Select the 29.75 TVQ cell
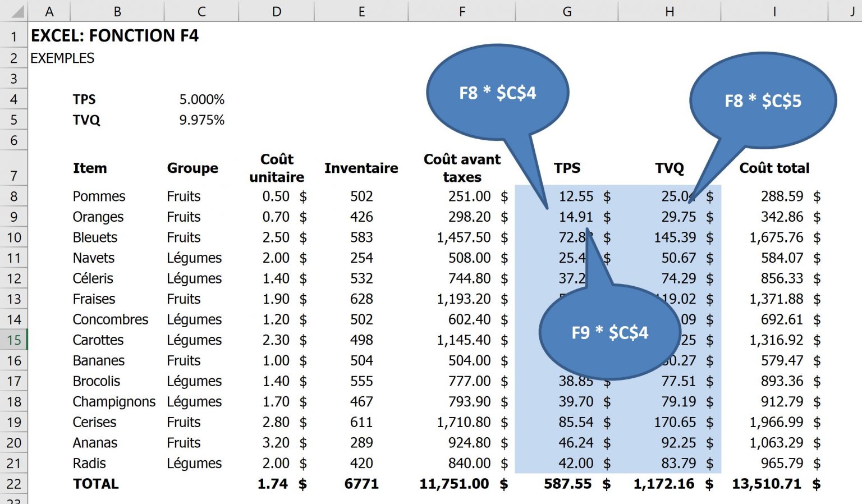 tap(670, 217)
